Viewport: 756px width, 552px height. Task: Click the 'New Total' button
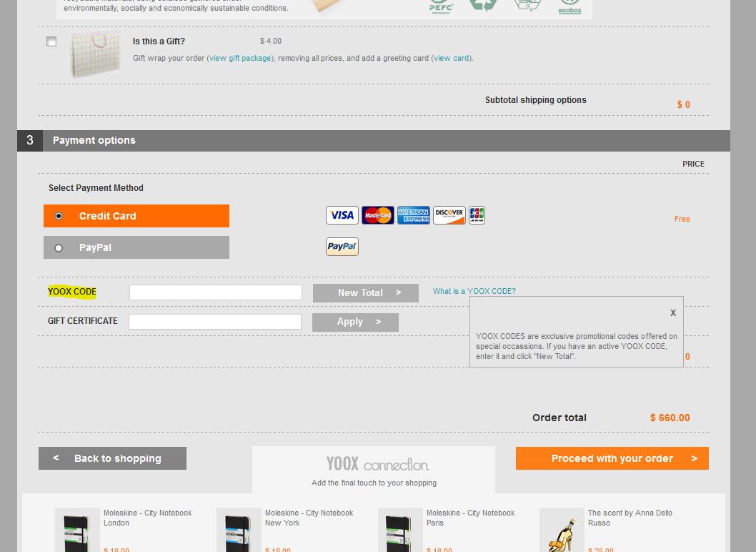click(x=365, y=292)
